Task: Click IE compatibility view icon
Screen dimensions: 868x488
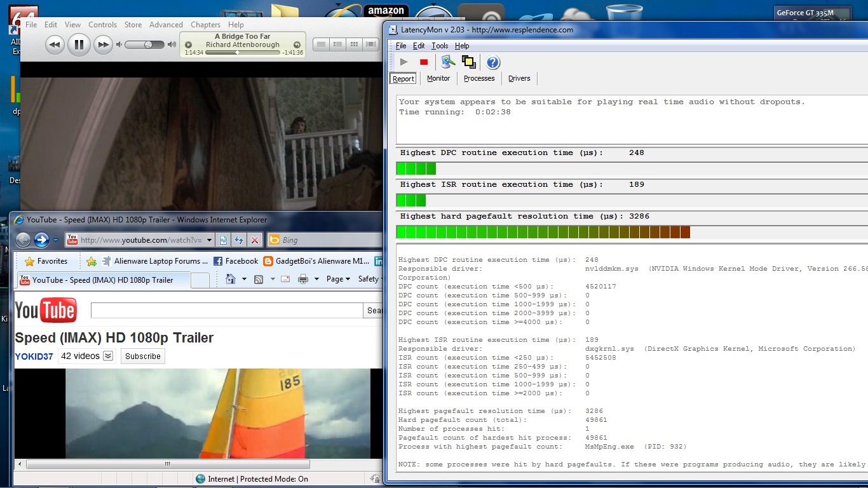Action: tap(224, 240)
